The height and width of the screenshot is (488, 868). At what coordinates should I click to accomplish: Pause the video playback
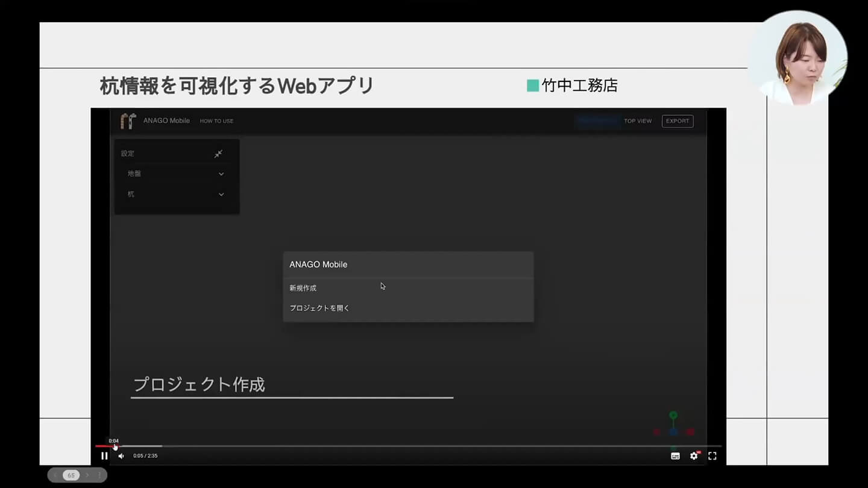tap(104, 456)
